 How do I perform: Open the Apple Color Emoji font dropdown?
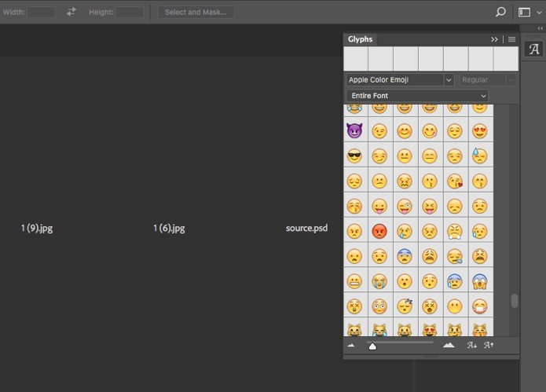click(x=400, y=79)
